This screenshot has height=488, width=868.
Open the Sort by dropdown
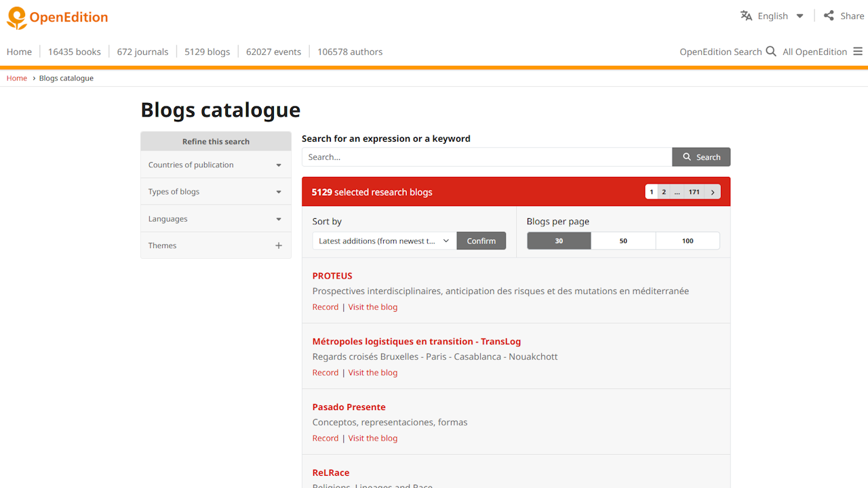coord(384,241)
